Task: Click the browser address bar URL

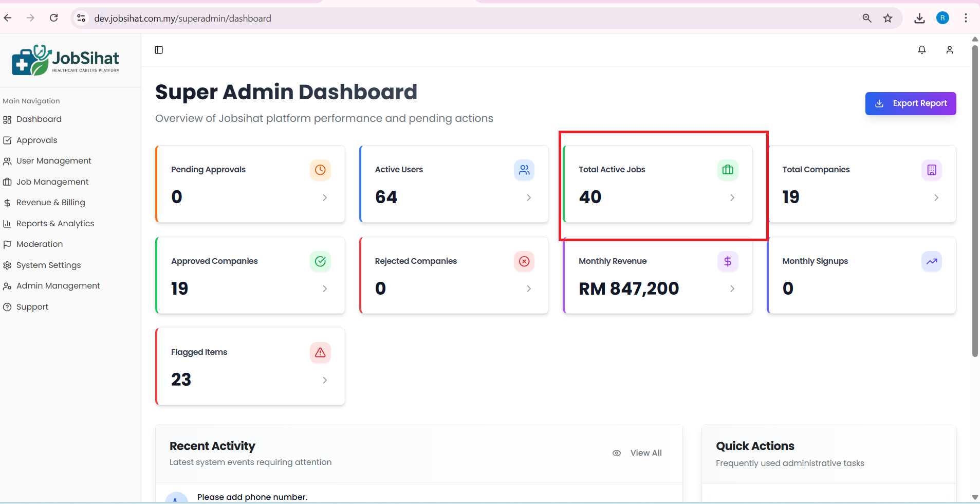Action: pos(182,19)
